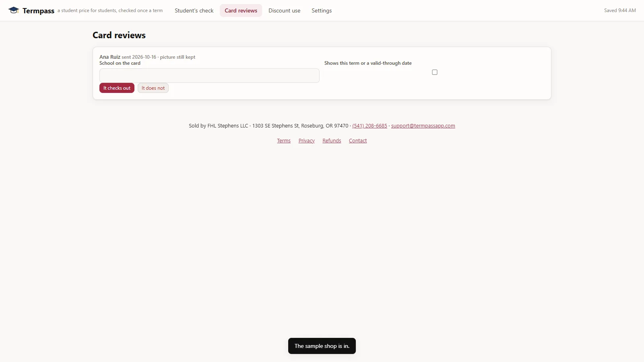Open the Terms footer link

[x=284, y=141]
